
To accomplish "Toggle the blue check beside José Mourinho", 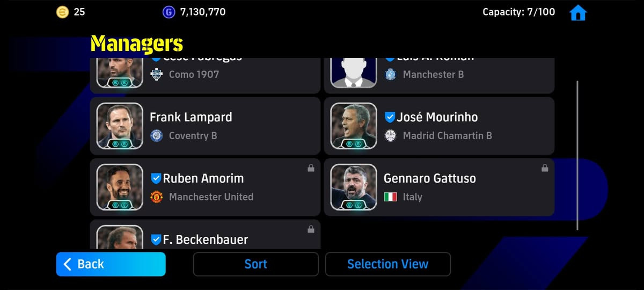I will tap(390, 117).
